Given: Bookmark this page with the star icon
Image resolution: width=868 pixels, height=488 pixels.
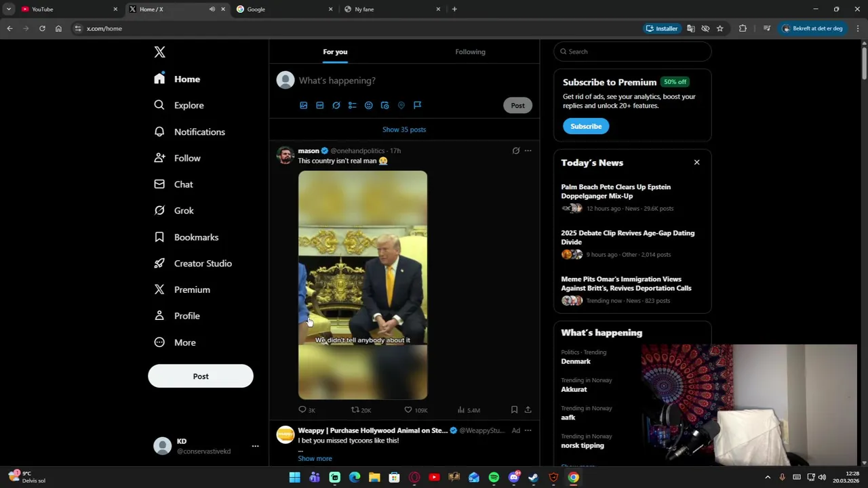Looking at the screenshot, I should 720,28.
